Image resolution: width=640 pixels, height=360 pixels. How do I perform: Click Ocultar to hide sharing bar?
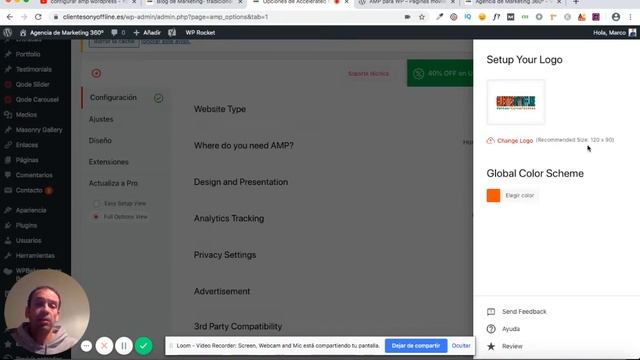pos(461,346)
